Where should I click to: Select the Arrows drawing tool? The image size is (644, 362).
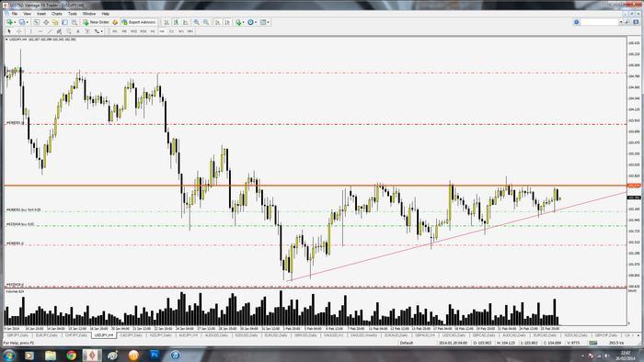97,31
